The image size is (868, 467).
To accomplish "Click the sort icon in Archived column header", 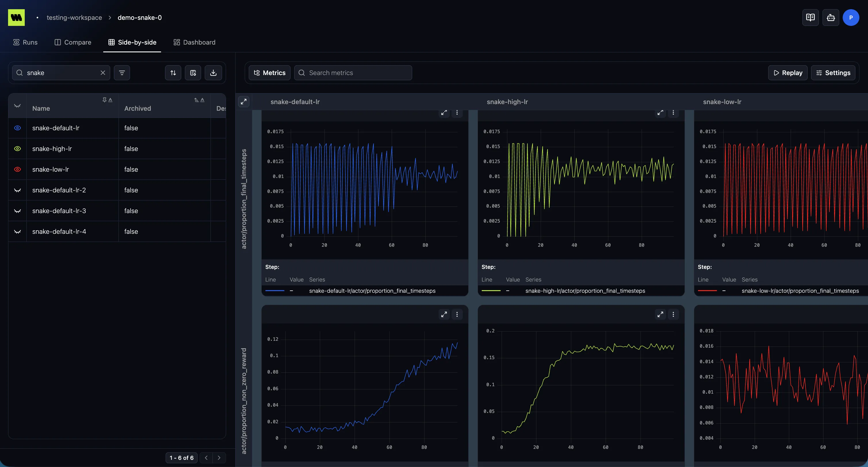I will (x=196, y=100).
